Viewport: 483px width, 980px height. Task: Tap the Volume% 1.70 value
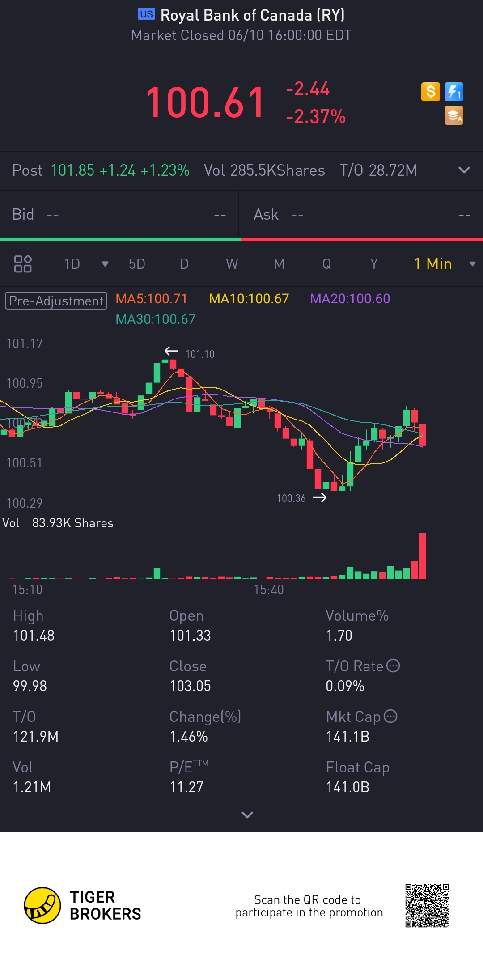339,636
